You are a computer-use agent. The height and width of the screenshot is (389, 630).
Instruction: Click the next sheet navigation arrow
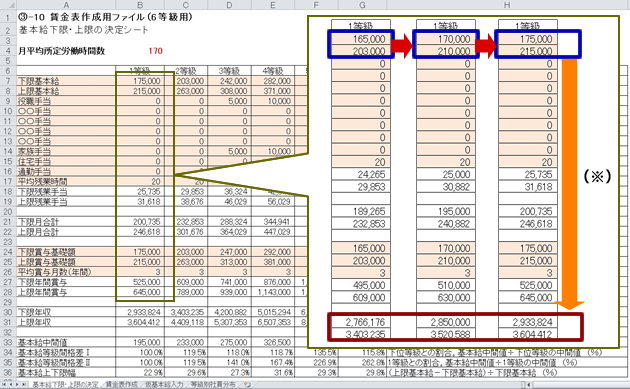17,385
